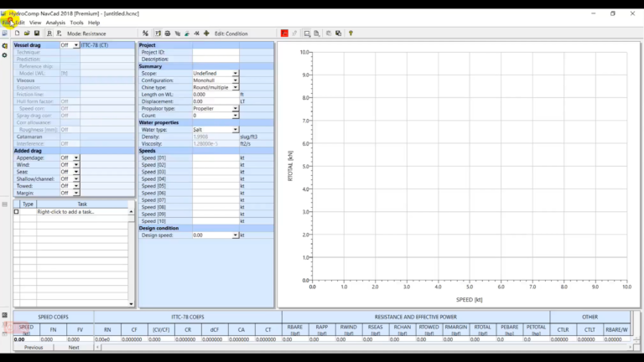Click the red square toolbar icon
This screenshot has width=644, height=362.
click(x=284, y=34)
